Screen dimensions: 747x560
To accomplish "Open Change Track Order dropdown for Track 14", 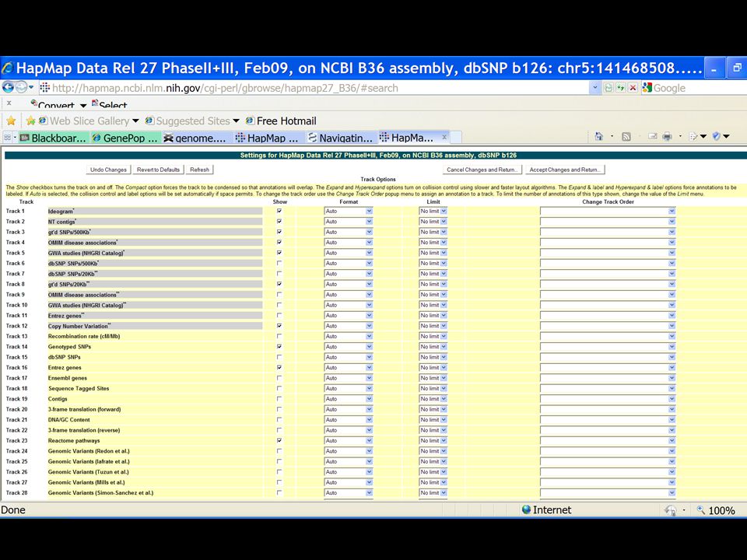I will 608,347.
